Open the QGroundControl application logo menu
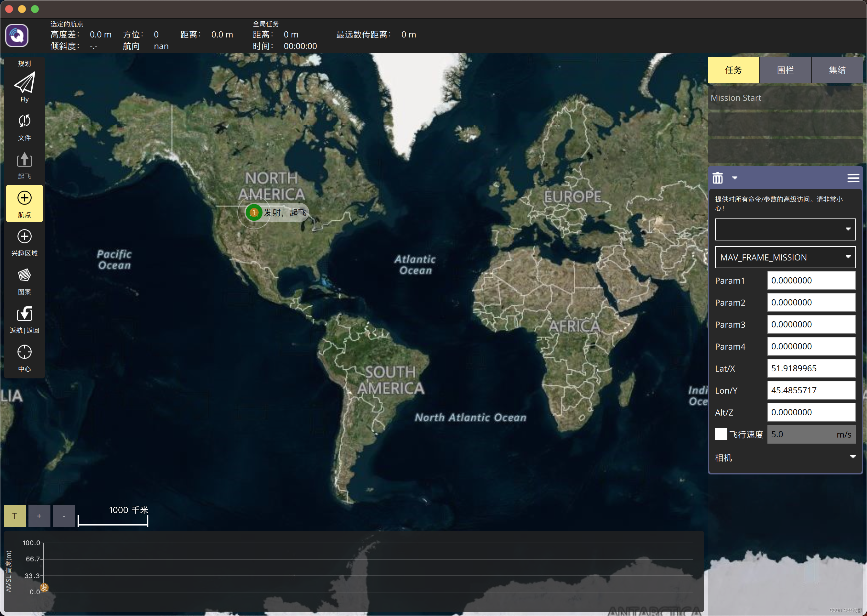 click(17, 35)
